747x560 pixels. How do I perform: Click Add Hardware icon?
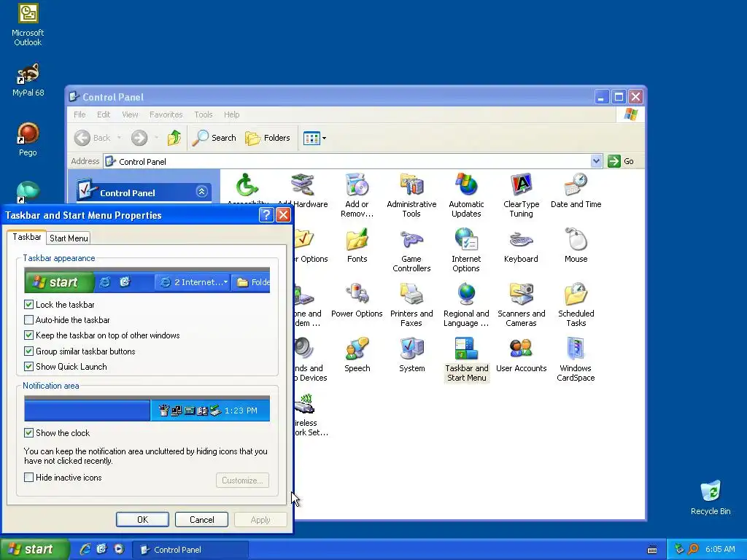pyautogui.click(x=303, y=185)
